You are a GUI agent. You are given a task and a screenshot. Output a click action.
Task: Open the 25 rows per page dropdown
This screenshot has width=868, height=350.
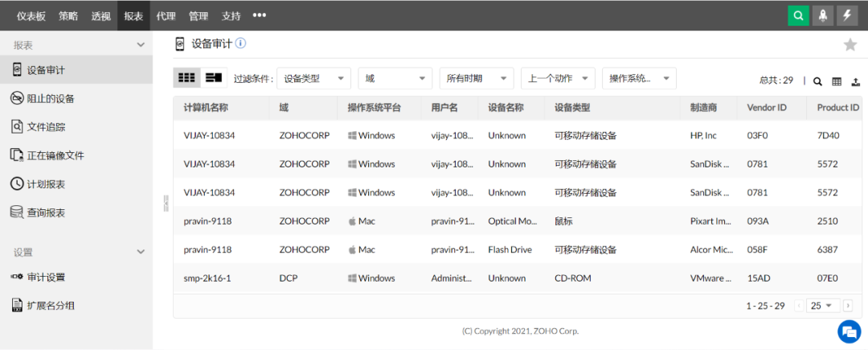(x=822, y=306)
